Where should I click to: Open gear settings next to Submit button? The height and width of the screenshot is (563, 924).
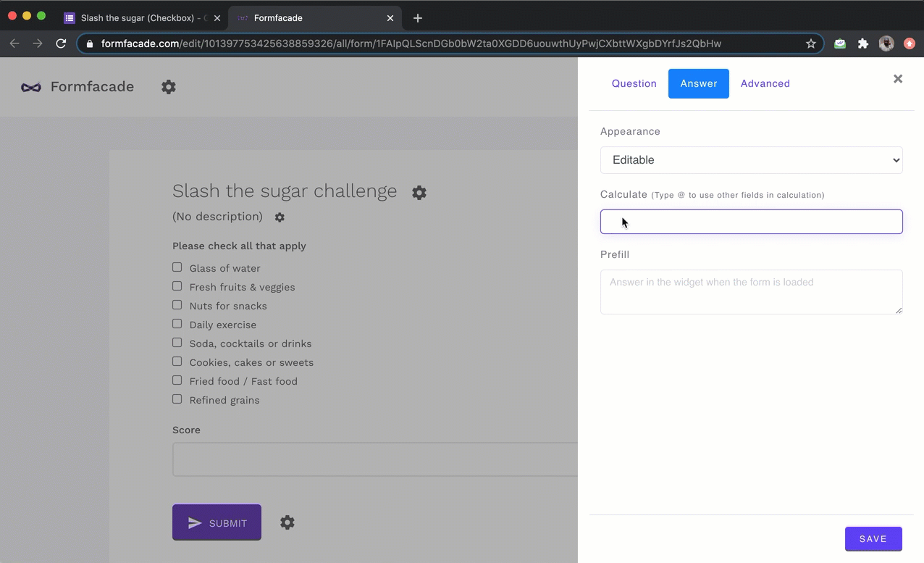pyautogui.click(x=287, y=522)
